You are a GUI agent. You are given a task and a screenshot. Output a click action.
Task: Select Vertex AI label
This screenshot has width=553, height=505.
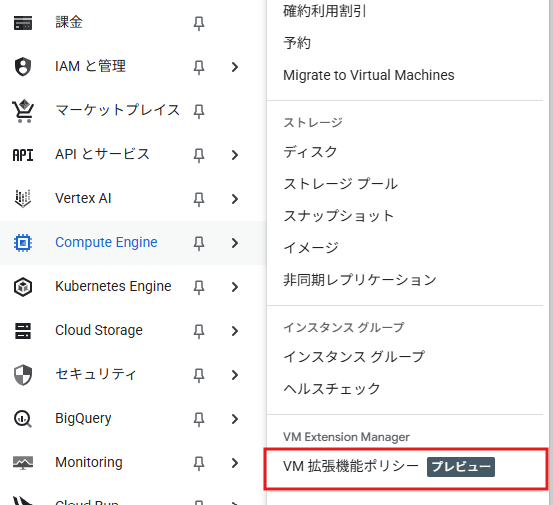click(83, 198)
